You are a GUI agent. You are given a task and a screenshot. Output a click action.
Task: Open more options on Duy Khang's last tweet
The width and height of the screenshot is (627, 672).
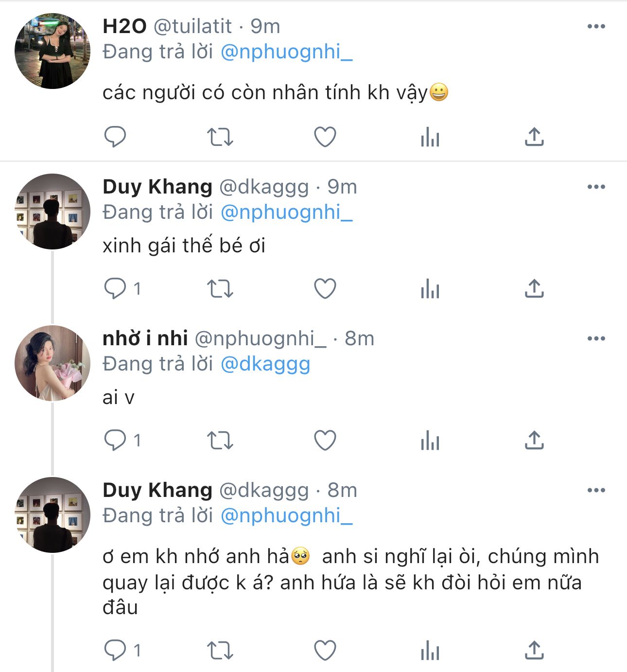(x=596, y=491)
